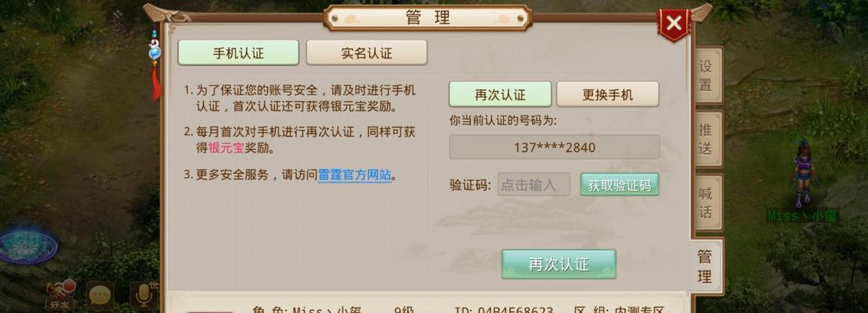Click the 获取验证码 button
Image resolution: width=868 pixels, height=313 pixels.
coord(620,185)
